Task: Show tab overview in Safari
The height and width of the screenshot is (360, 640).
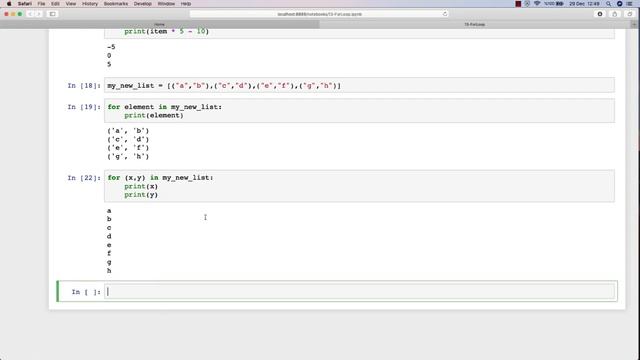Action: tap(630, 14)
